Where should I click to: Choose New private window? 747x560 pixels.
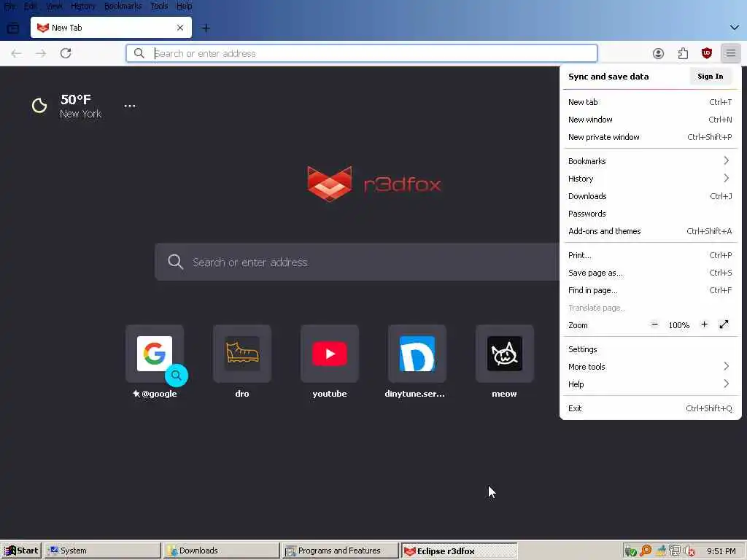650,137
